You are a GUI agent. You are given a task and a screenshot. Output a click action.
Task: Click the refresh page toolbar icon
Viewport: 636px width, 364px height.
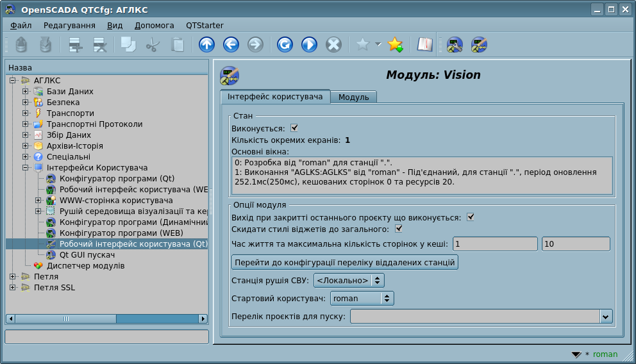tap(285, 44)
